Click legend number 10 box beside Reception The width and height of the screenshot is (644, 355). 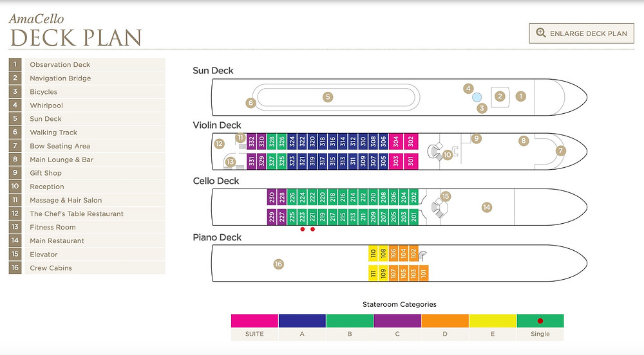(x=15, y=186)
